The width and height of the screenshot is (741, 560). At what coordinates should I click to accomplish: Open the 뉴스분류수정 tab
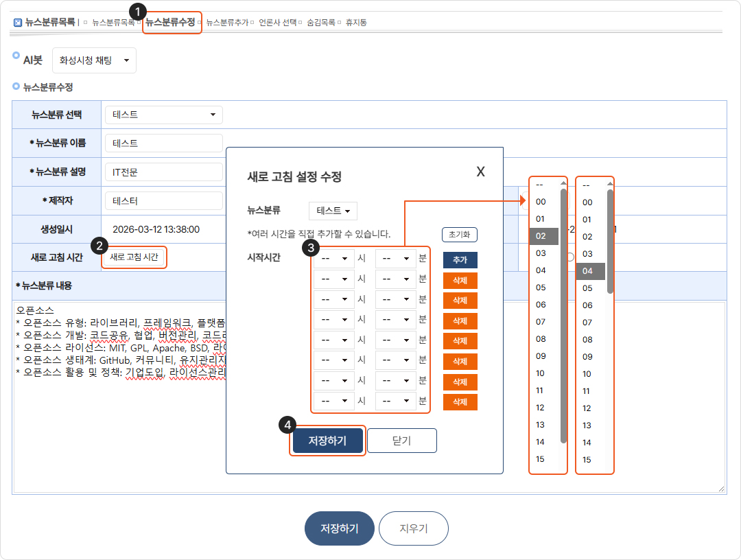click(170, 22)
